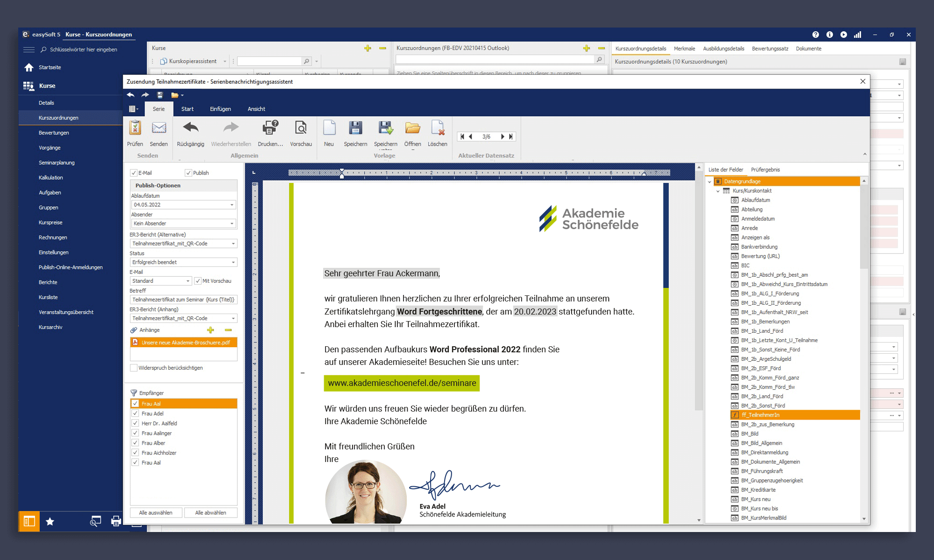Viewport: 934px width, 560px height.
Task: Create new template with Neu icon
Action: (329, 127)
